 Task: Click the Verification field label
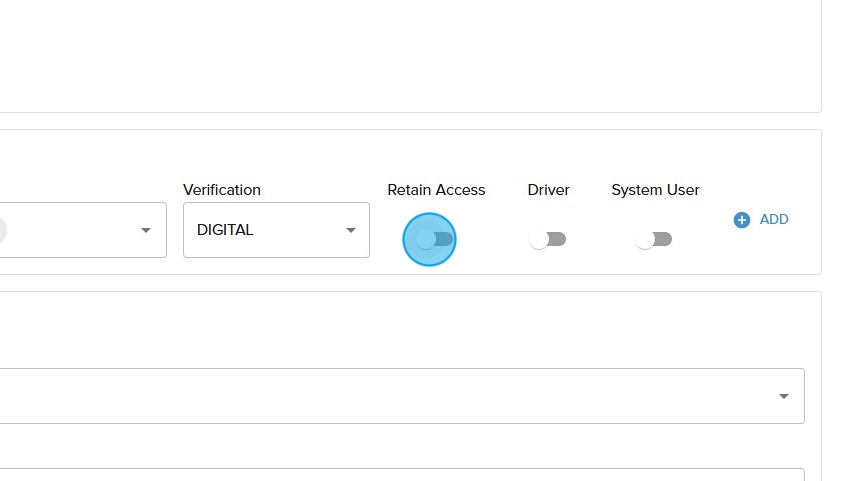222,190
